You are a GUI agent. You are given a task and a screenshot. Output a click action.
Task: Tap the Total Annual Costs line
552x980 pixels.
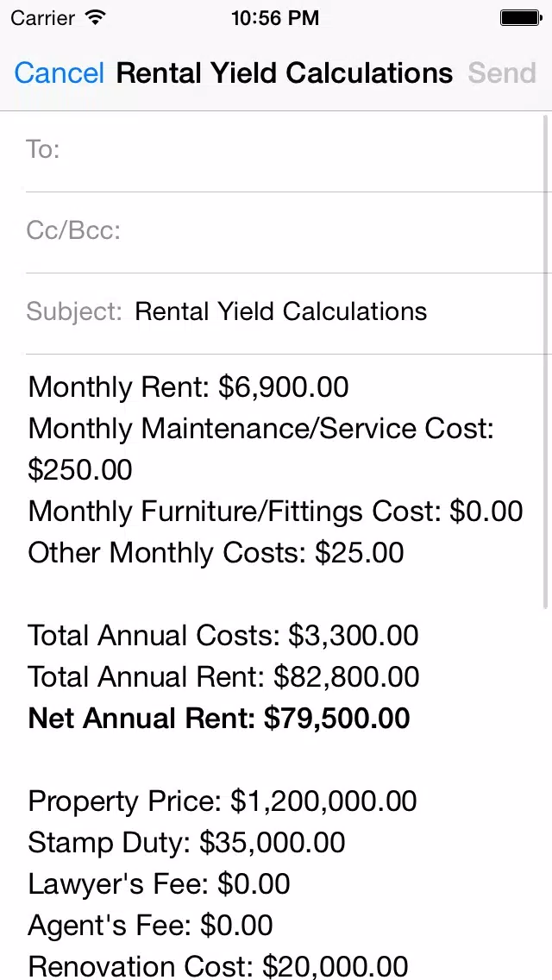click(x=223, y=635)
